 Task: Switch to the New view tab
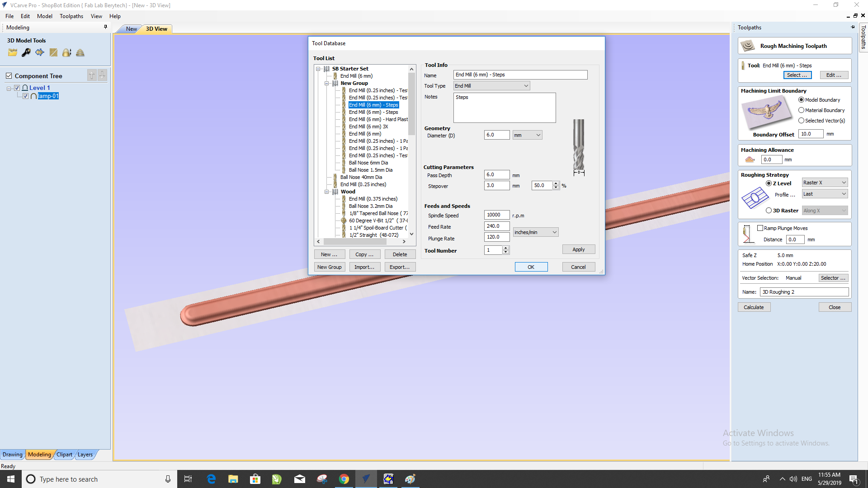click(131, 29)
